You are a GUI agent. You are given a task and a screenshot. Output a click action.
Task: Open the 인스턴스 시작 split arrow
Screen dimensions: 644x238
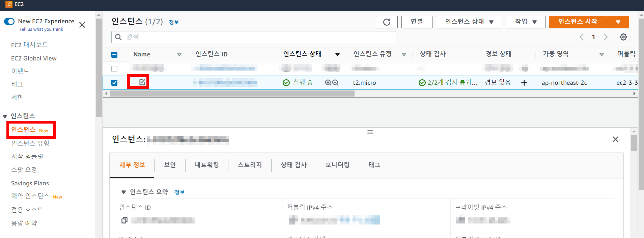tap(618, 22)
